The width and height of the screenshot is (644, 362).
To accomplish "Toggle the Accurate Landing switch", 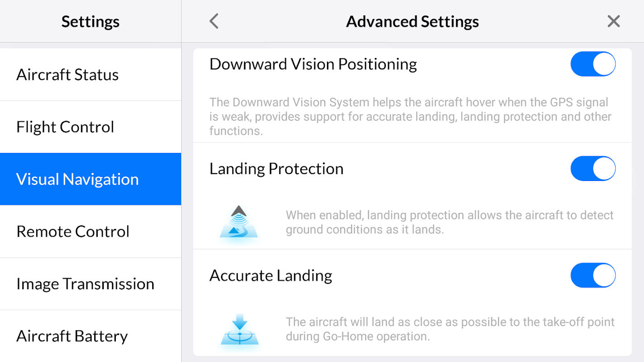I will [x=593, y=276].
